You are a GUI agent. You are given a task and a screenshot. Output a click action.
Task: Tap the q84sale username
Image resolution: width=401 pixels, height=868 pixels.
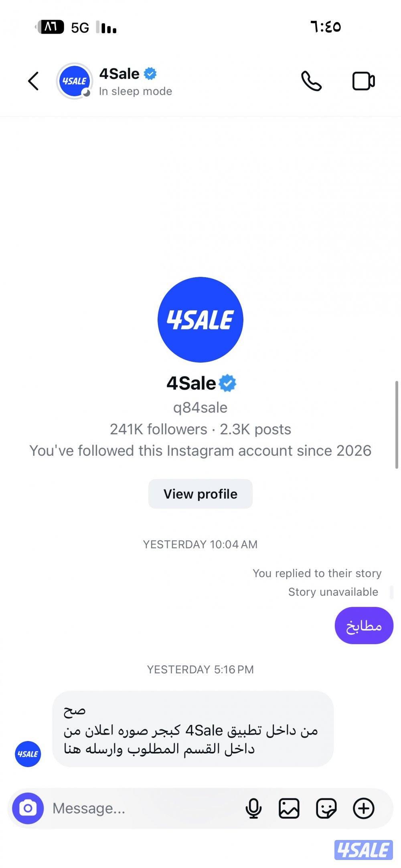click(200, 407)
